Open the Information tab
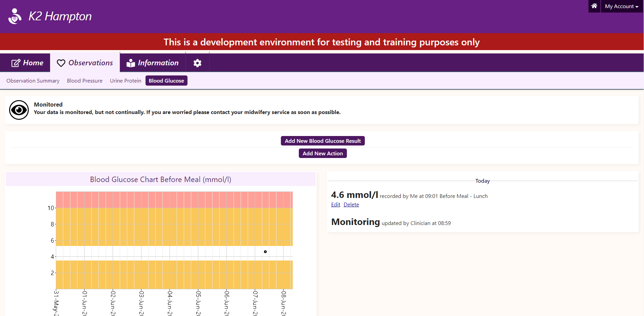 pos(153,63)
